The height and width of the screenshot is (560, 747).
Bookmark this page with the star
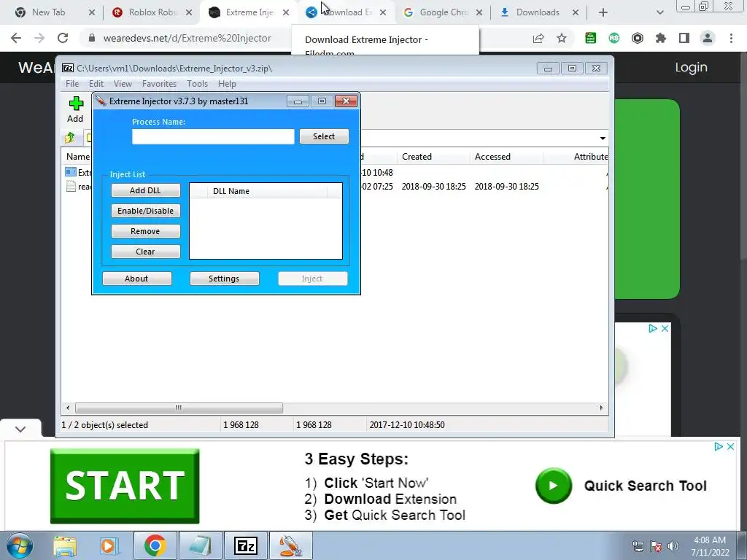pos(562,38)
